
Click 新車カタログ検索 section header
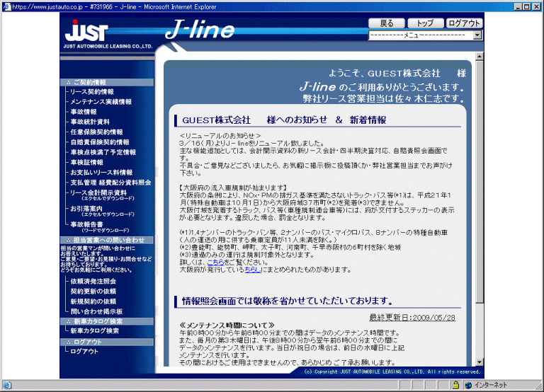coord(107,322)
